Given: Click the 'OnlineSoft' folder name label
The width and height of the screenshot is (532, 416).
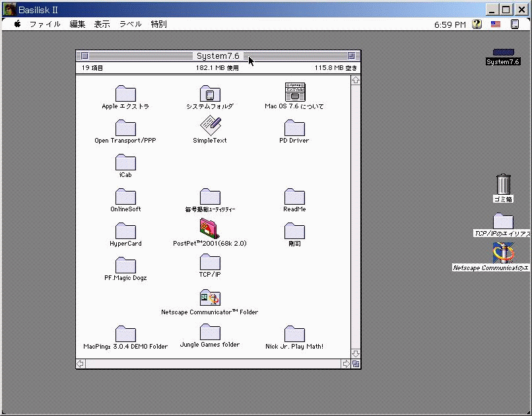Looking at the screenshot, I should (x=125, y=209).
